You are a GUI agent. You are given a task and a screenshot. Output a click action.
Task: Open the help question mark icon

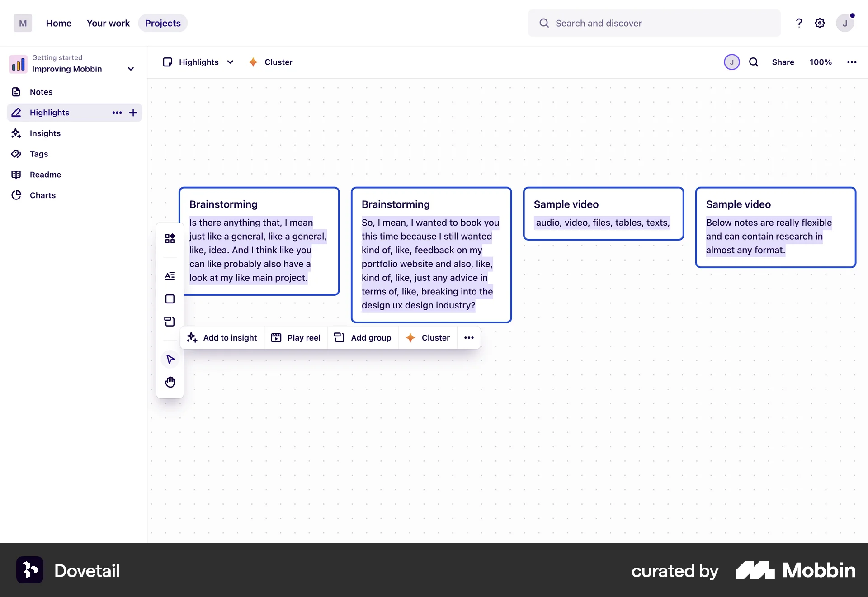pos(799,23)
